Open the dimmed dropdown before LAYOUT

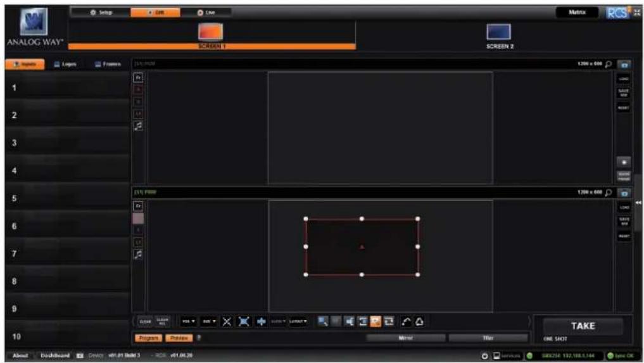[278, 321]
